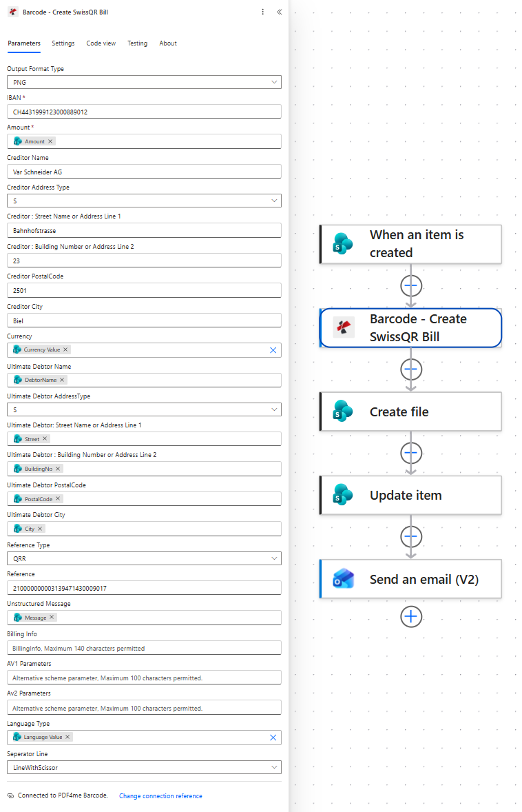Open the Seperator Line dropdown
The image size is (522, 812).
(x=144, y=767)
